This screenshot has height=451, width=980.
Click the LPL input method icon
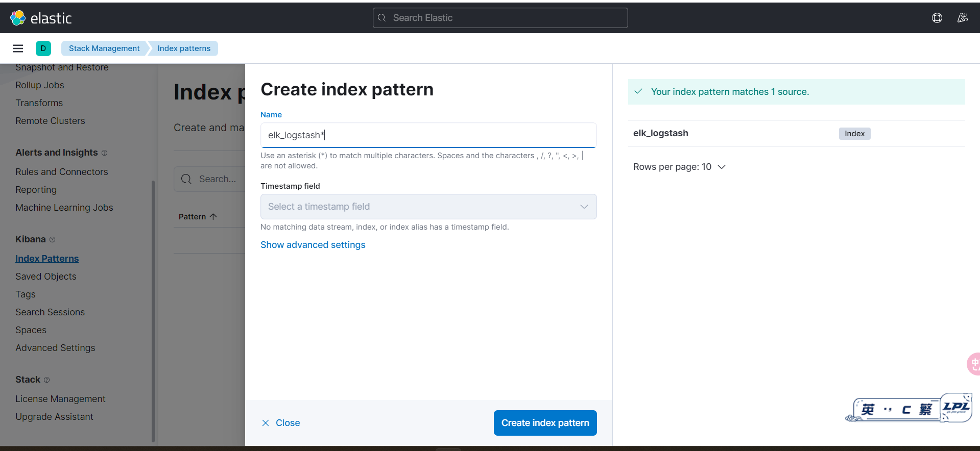click(956, 407)
